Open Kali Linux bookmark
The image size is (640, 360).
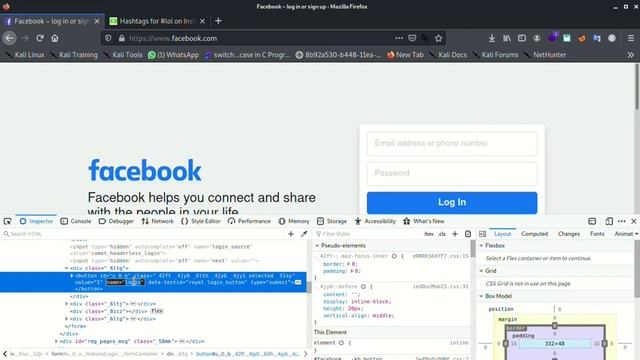coord(25,55)
